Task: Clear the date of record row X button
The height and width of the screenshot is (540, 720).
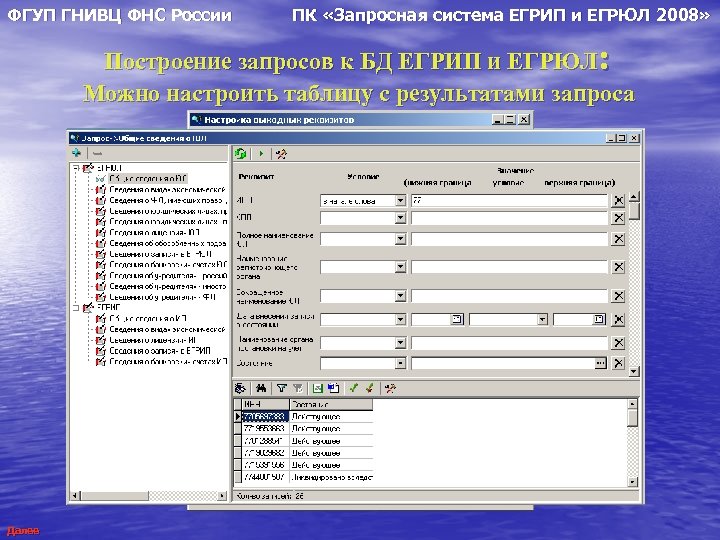Action: [x=619, y=319]
